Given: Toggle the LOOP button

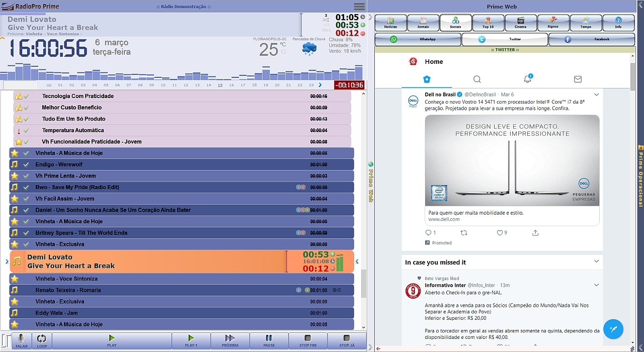Looking at the screenshot, I should click(x=42, y=341).
